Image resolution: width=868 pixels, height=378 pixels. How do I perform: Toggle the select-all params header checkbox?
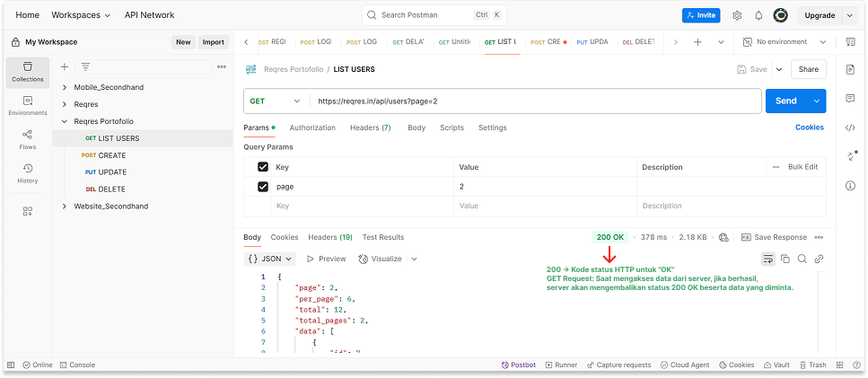pyautogui.click(x=263, y=167)
